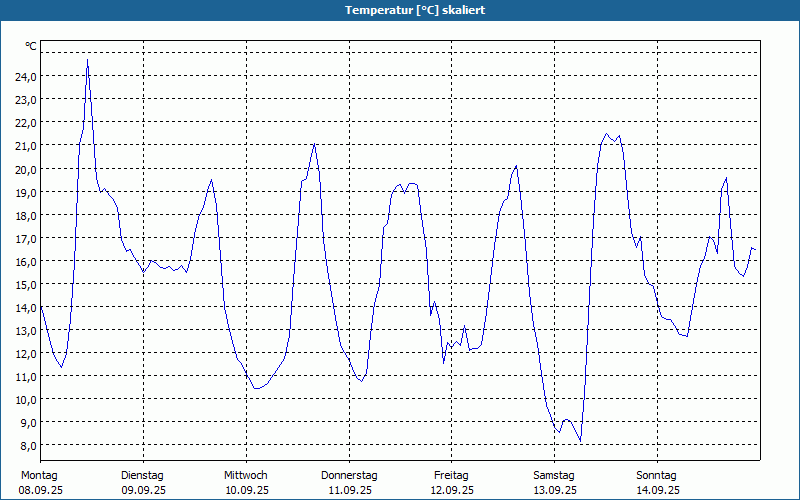Select the 16,0 y-axis value
Viewport: 800px width, 500px height.
click(x=26, y=261)
